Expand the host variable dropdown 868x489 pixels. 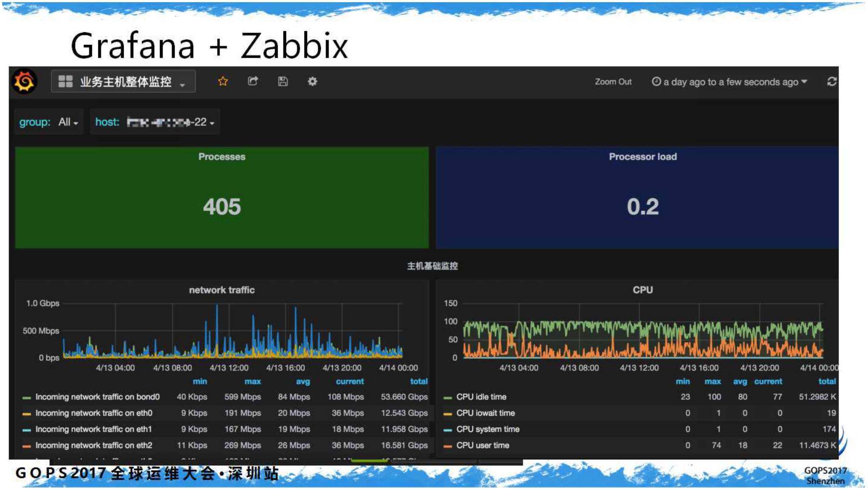(170, 122)
